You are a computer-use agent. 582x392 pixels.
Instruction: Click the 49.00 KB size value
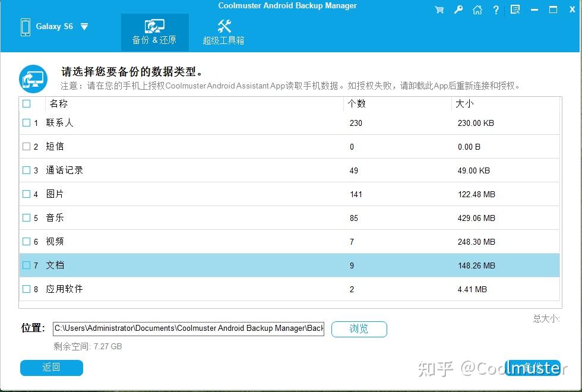474,171
